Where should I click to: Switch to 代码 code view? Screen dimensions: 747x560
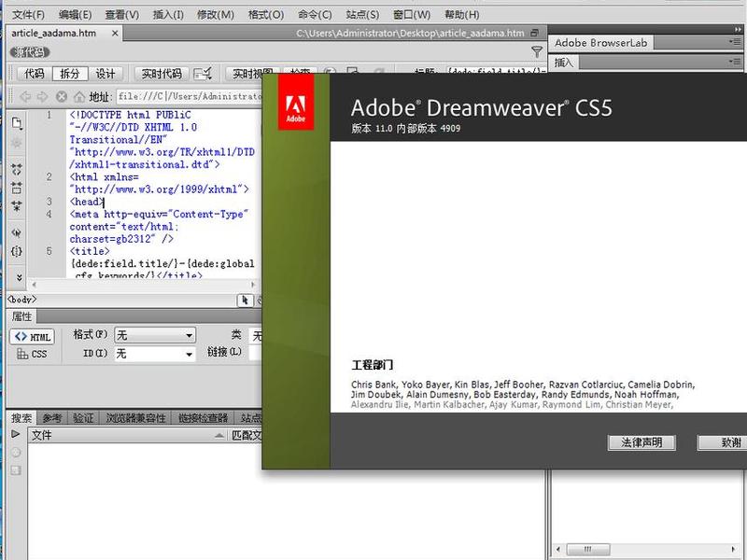pyautogui.click(x=35, y=74)
